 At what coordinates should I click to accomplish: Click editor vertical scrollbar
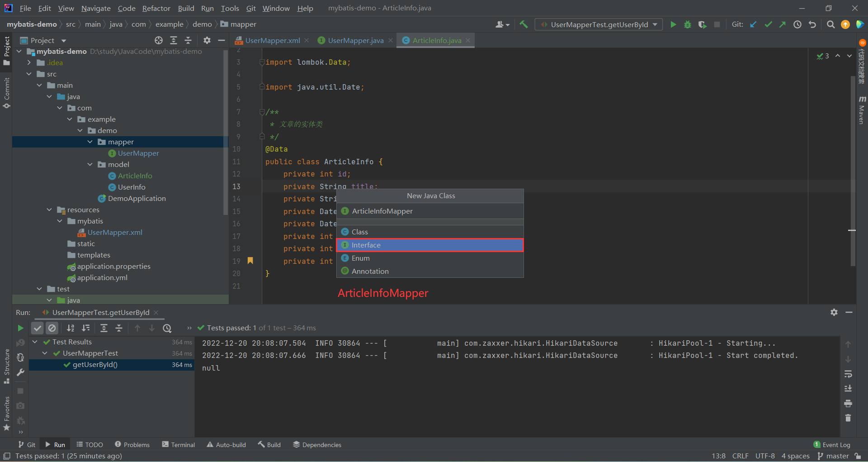click(853, 171)
